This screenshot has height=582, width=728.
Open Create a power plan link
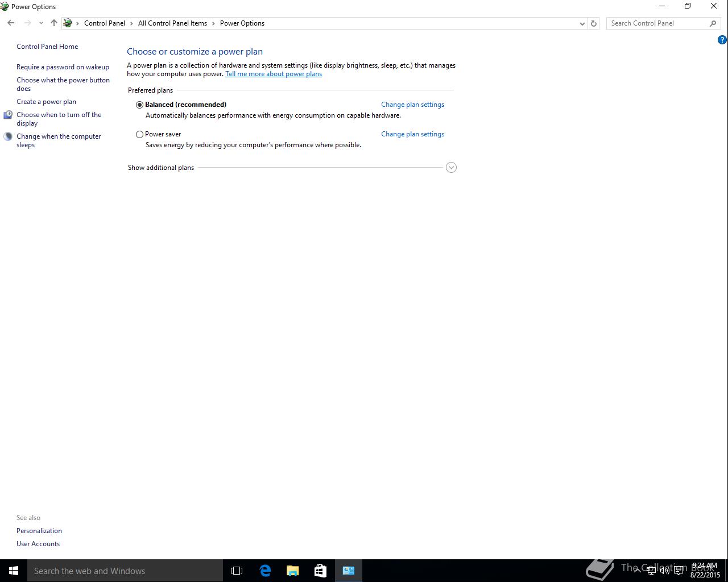coord(46,102)
